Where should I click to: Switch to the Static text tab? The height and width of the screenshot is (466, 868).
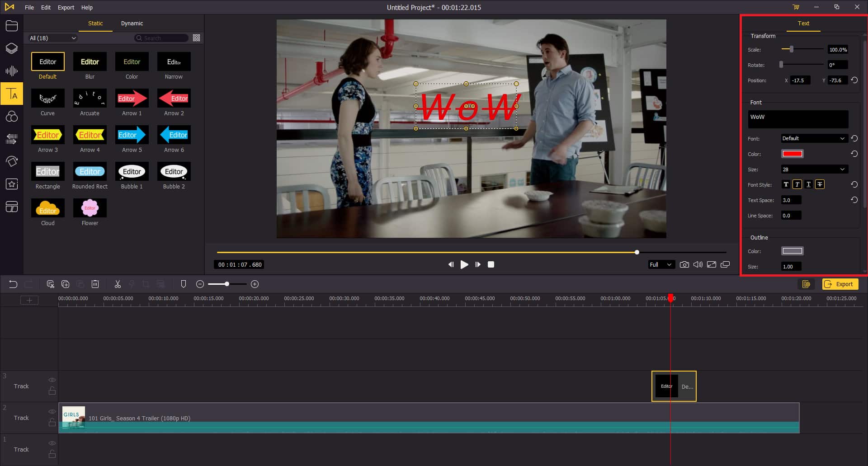coord(95,24)
